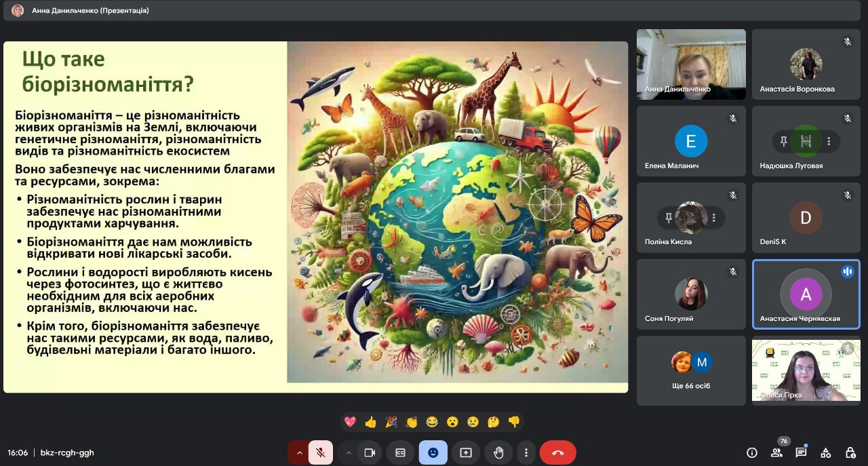
Task: Click the 'Ще 66 осіб' tile
Action: pos(690,370)
